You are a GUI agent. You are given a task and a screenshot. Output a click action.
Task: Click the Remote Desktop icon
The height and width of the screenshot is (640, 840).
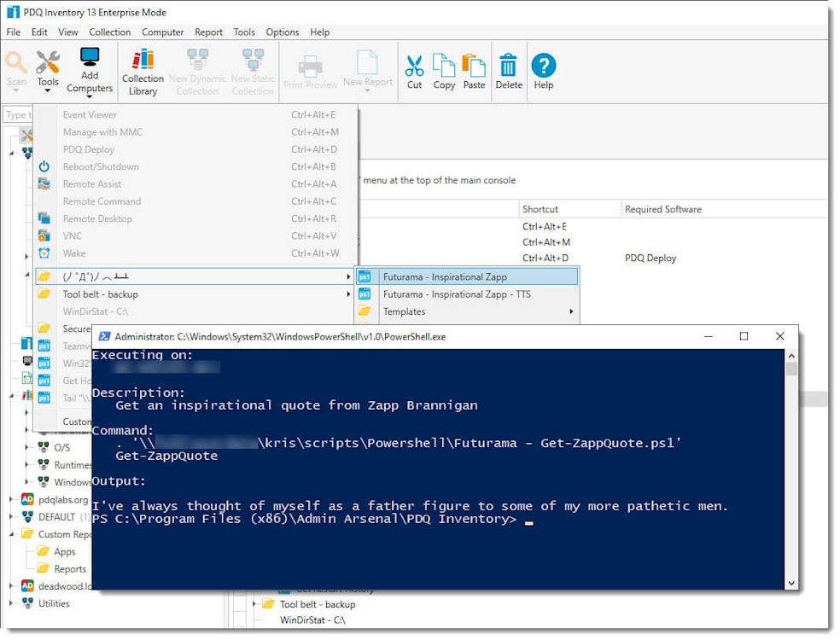click(44, 218)
